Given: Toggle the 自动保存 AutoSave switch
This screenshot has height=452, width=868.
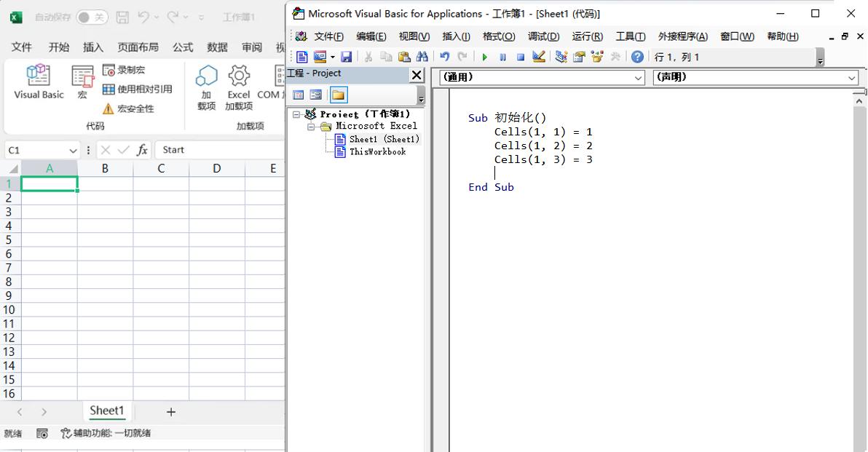Looking at the screenshot, I should 92,17.
